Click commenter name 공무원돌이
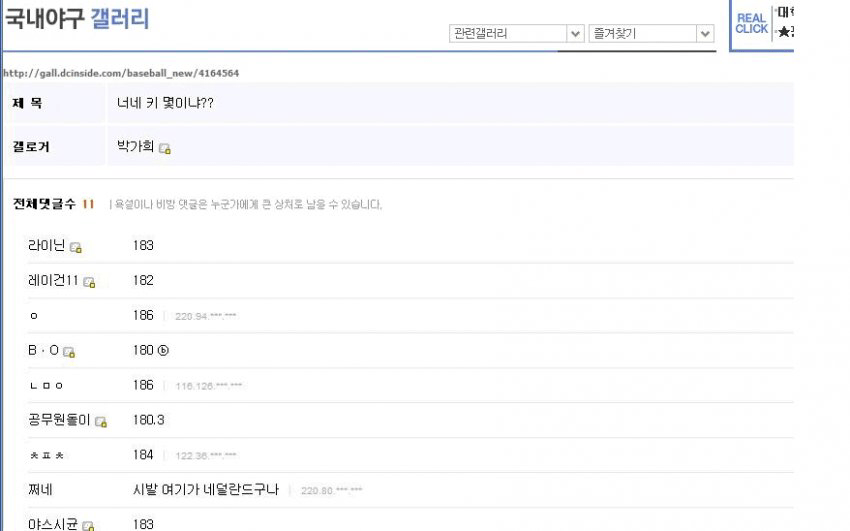 [60, 421]
